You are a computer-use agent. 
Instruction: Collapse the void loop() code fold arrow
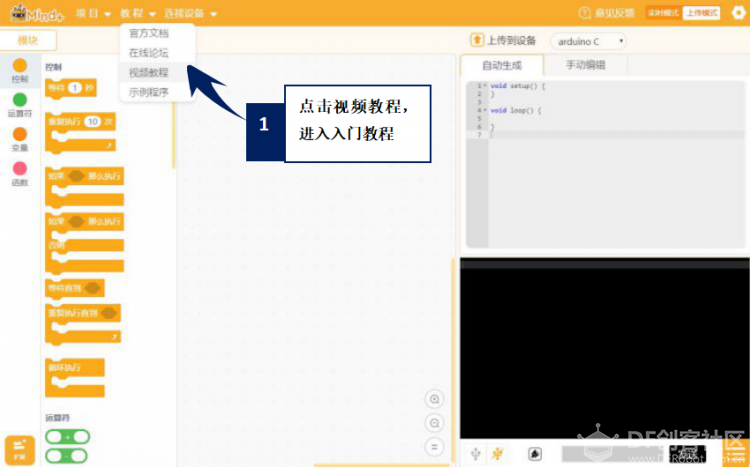485,111
